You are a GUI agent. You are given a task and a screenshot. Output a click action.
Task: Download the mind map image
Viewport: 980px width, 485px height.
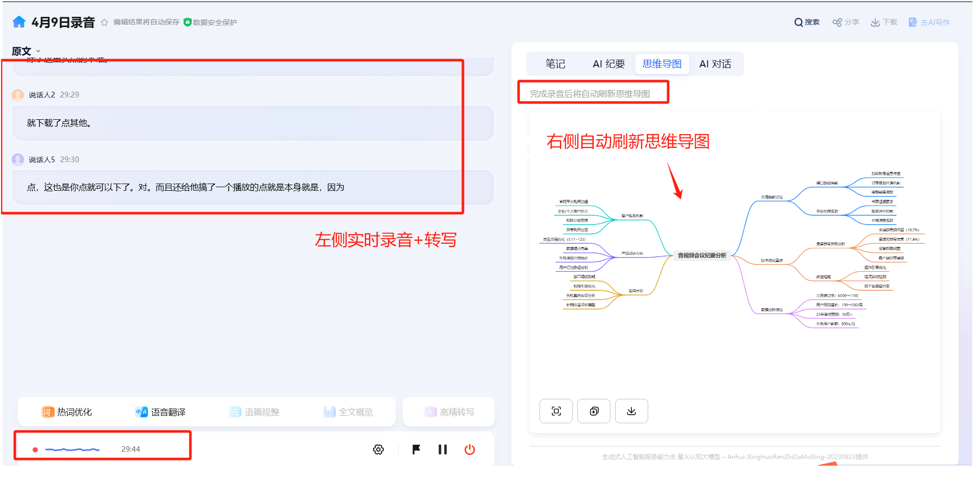pos(631,411)
